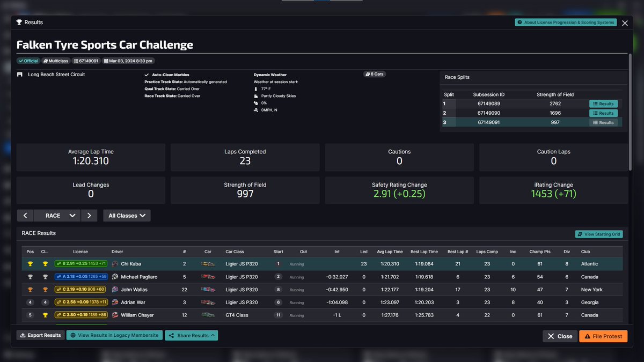Click the Strength of Field 997 card

coord(245,190)
